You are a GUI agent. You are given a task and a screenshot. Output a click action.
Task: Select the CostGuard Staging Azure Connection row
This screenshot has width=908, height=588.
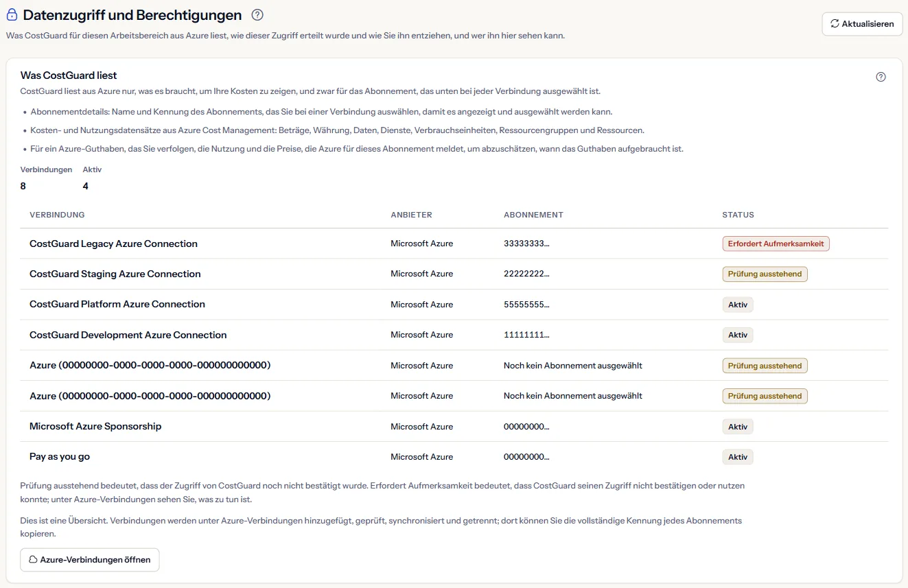454,274
